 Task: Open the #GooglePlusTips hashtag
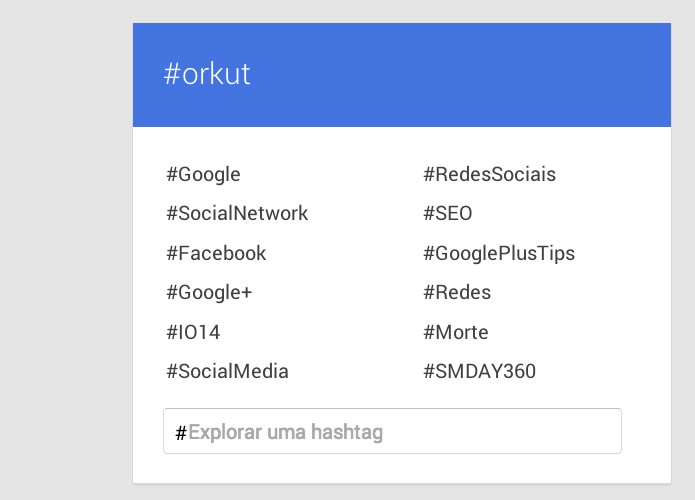click(x=499, y=254)
